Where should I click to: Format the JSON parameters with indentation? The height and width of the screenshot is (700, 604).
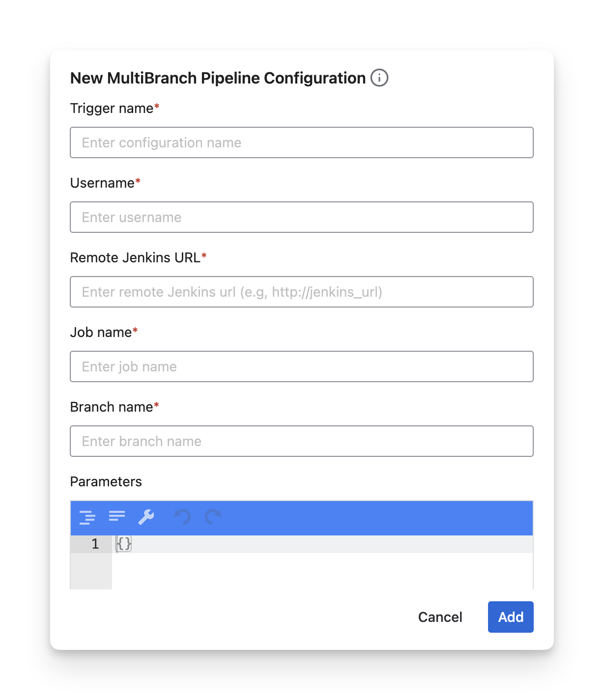(x=87, y=517)
